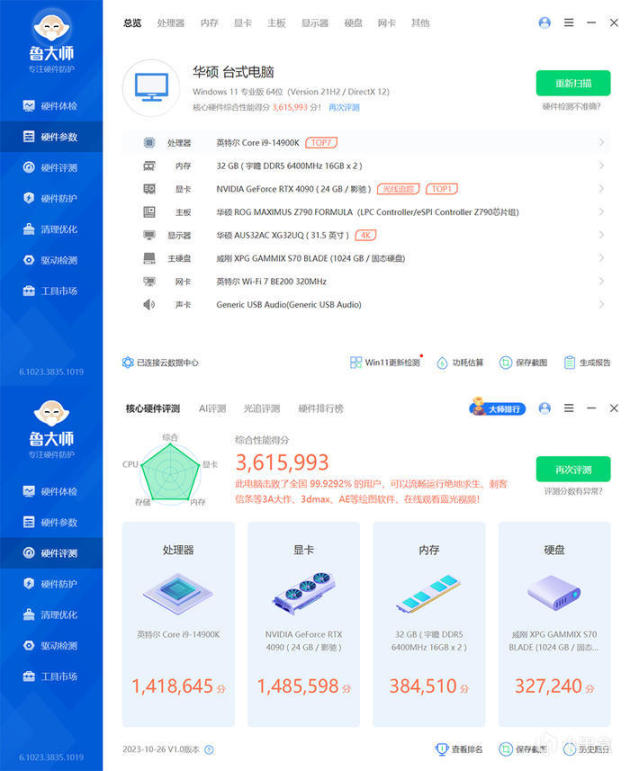Open 显卡 score card 1,485,598
Screen dimensions: 630x771
(x=303, y=624)
